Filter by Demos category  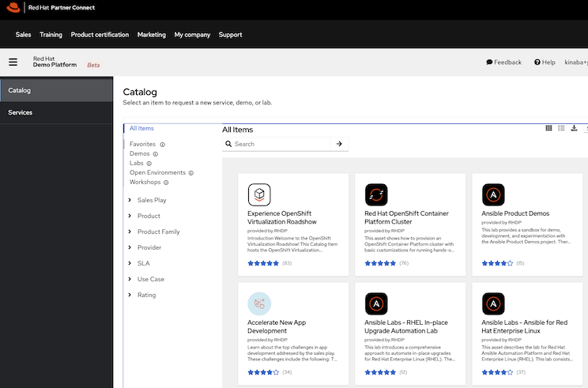click(140, 154)
